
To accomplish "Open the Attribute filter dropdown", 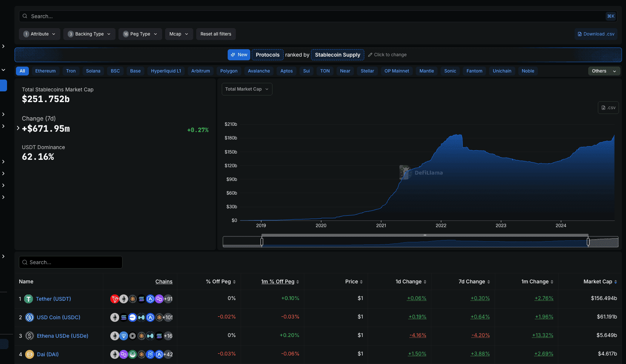I will click(40, 34).
